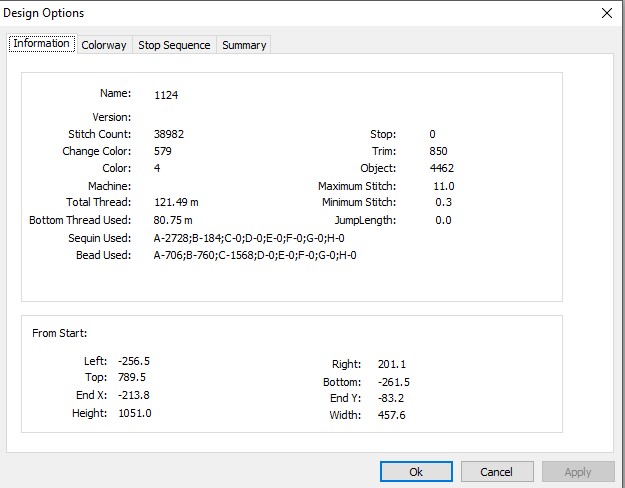Viewport: 625px width, 488px height.
Task: Click the Width value 457.6
Action: pyautogui.click(x=391, y=415)
